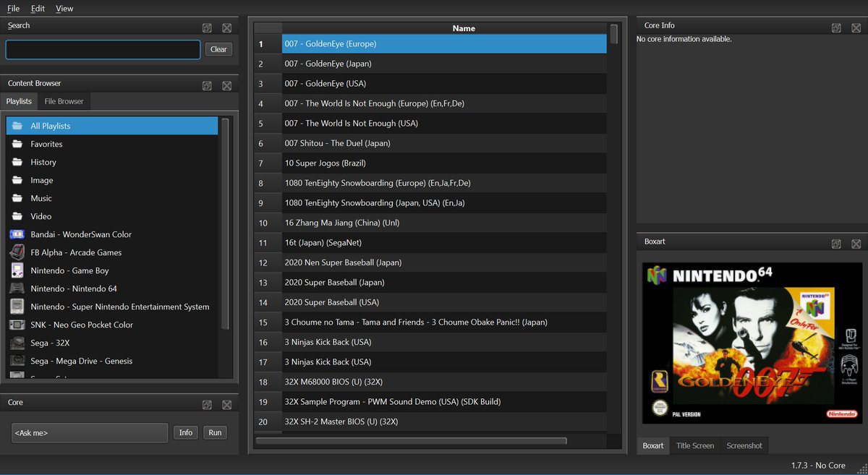The image size is (868, 475).
Task: Click the Neo Geo Pocket Color icon
Action: (17, 325)
